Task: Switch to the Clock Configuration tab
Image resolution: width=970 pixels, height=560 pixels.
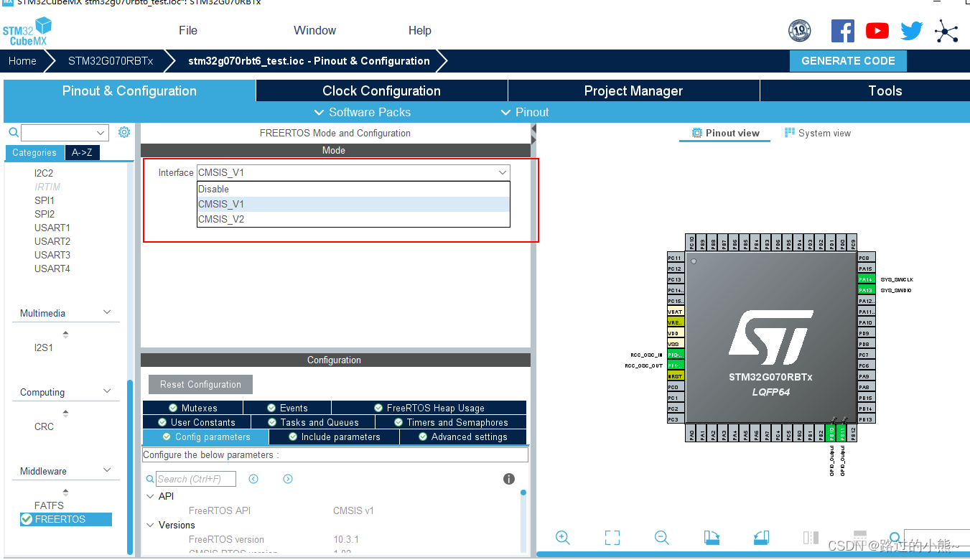Action: [381, 90]
